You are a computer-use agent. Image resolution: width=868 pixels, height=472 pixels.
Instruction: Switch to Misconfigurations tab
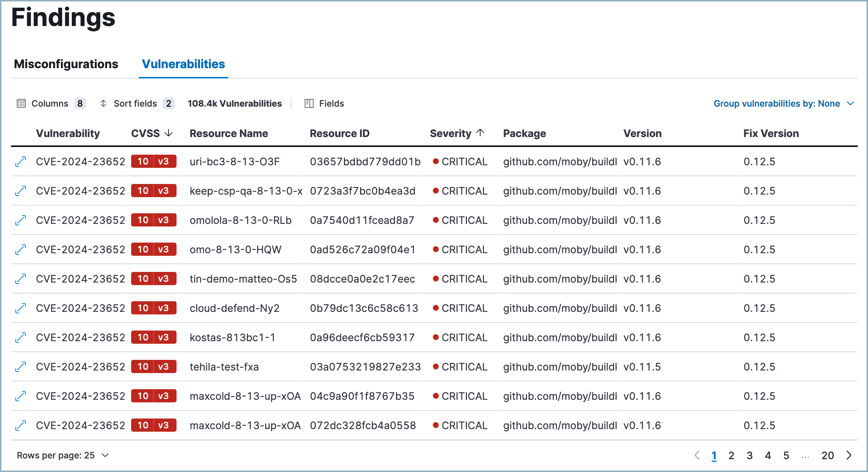pos(66,64)
